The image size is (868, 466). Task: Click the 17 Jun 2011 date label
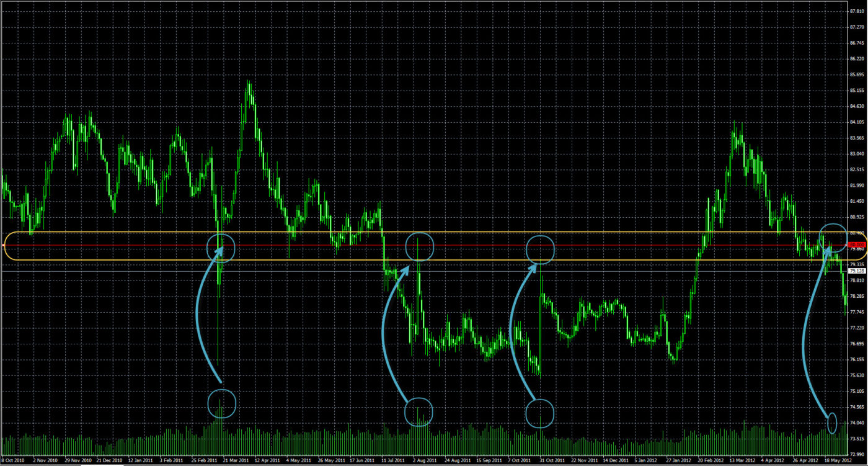click(x=363, y=461)
